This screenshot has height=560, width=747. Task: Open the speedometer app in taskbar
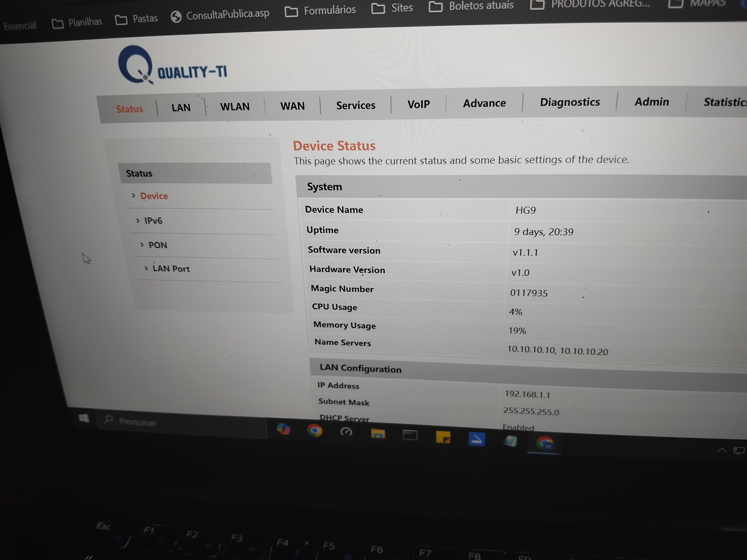pyautogui.click(x=346, y=432)
